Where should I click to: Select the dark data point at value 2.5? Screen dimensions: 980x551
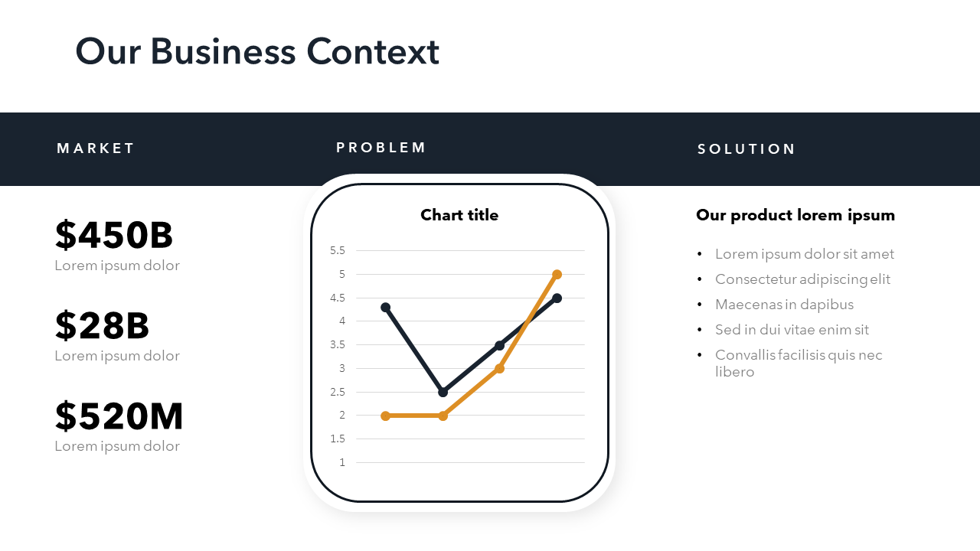pos(443,392)
